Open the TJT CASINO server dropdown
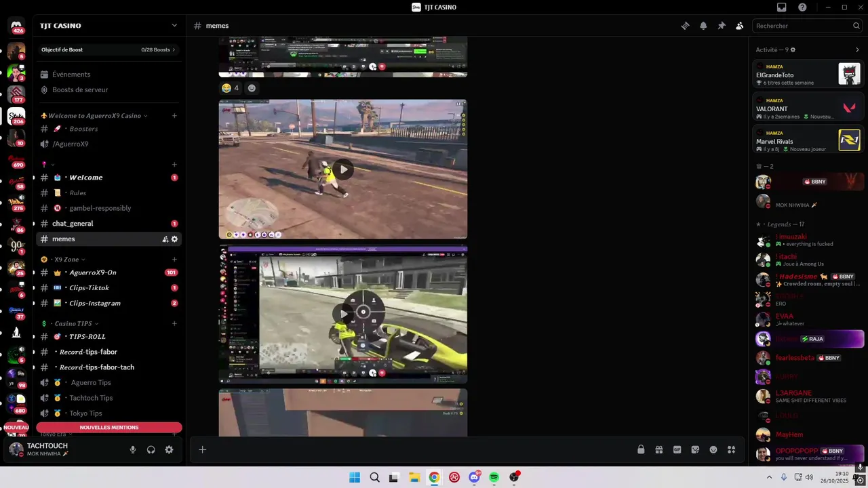Viewport: 868px width, 488px height. pyautogui.click(x=174, y=26)
